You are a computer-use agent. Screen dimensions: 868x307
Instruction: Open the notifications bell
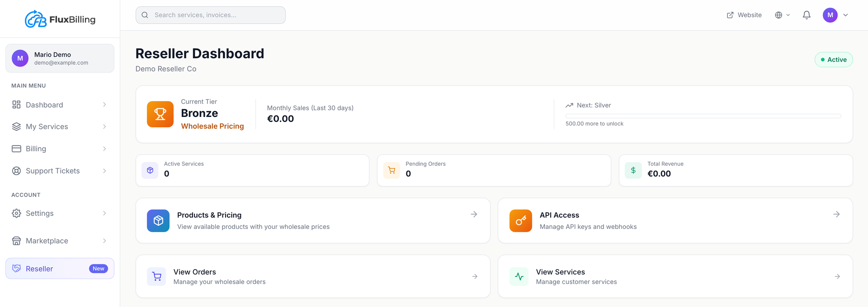(807, 15)
